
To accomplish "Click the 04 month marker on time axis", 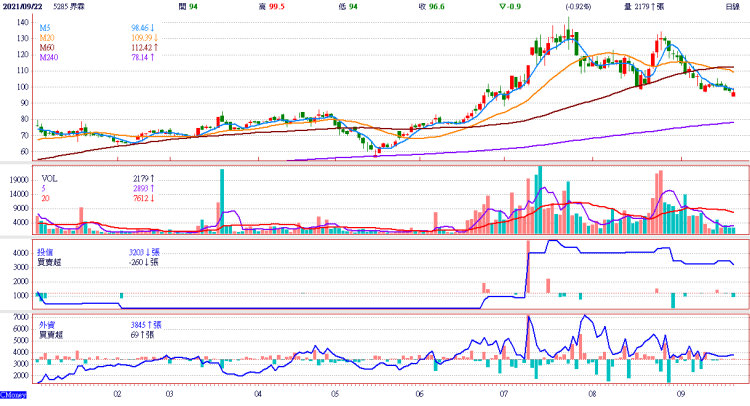I will (x=258, y=394).
